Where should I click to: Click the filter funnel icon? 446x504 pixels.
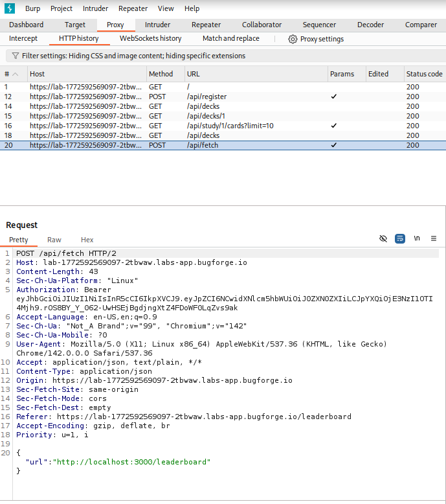16,56
